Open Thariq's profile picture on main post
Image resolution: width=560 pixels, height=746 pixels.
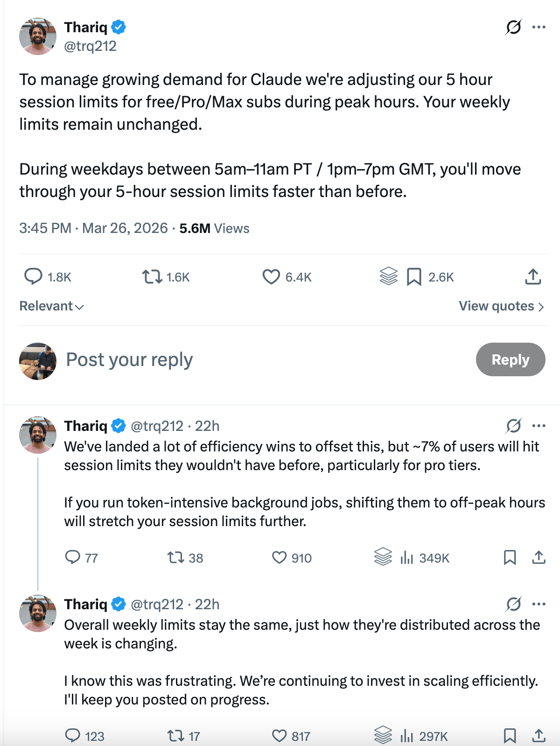pos(38,36)
